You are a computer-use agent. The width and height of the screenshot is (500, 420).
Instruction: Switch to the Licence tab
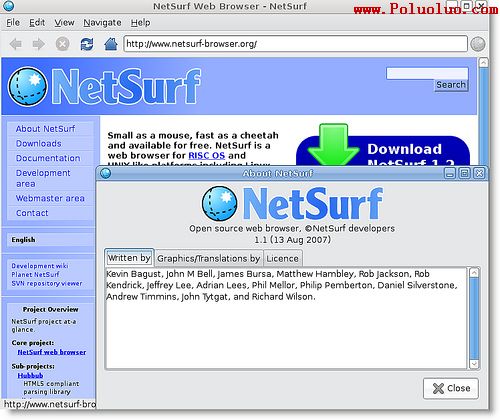click(283, 259)
